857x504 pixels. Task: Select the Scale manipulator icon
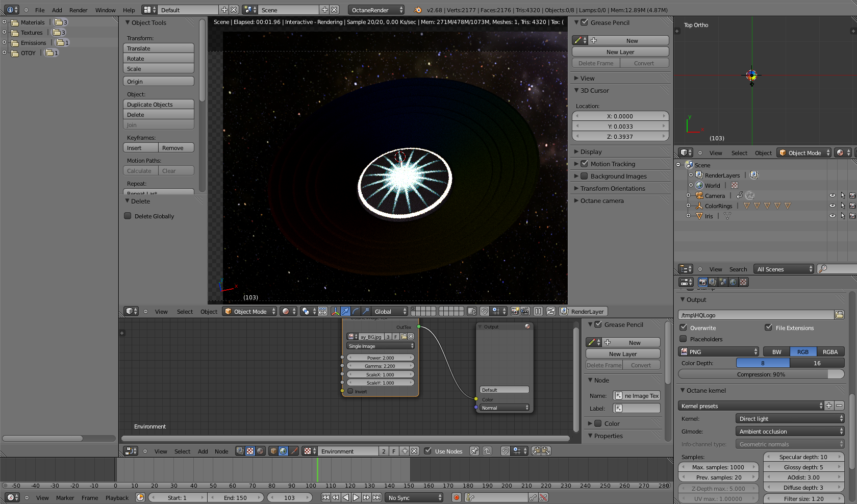[366, 311]
